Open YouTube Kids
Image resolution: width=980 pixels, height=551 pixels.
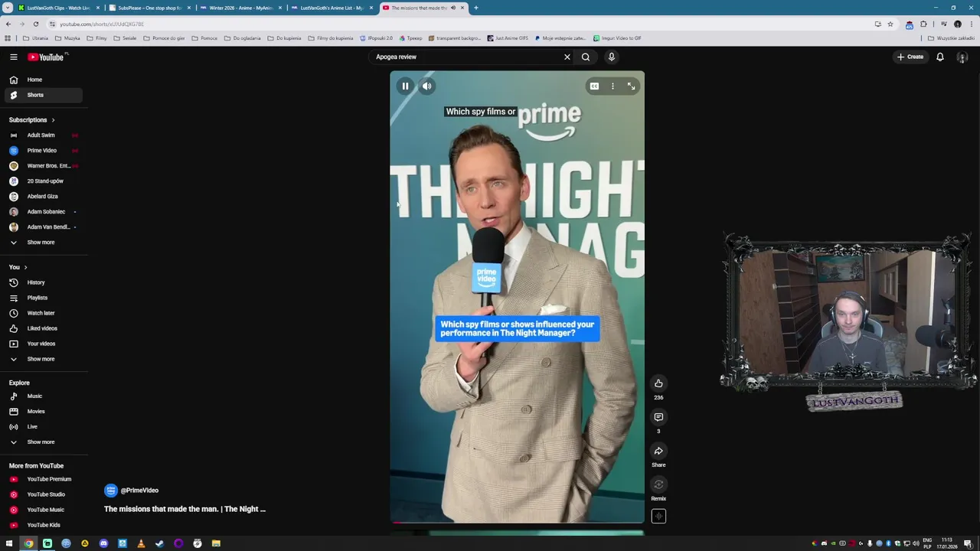44,525
